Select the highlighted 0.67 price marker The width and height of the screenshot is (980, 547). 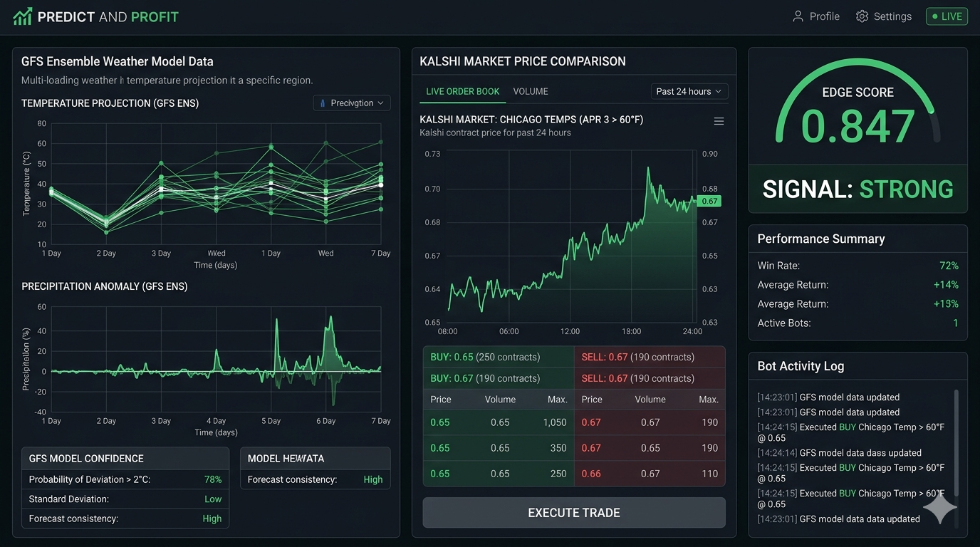710,201
